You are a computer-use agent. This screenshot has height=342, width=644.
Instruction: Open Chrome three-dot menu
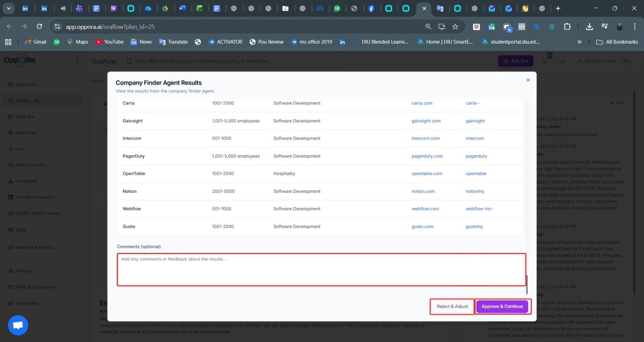(635, 27)
